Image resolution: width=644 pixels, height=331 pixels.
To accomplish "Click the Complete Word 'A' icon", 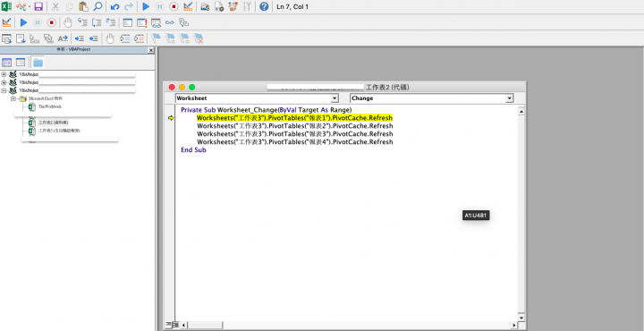I will (63, 38).
